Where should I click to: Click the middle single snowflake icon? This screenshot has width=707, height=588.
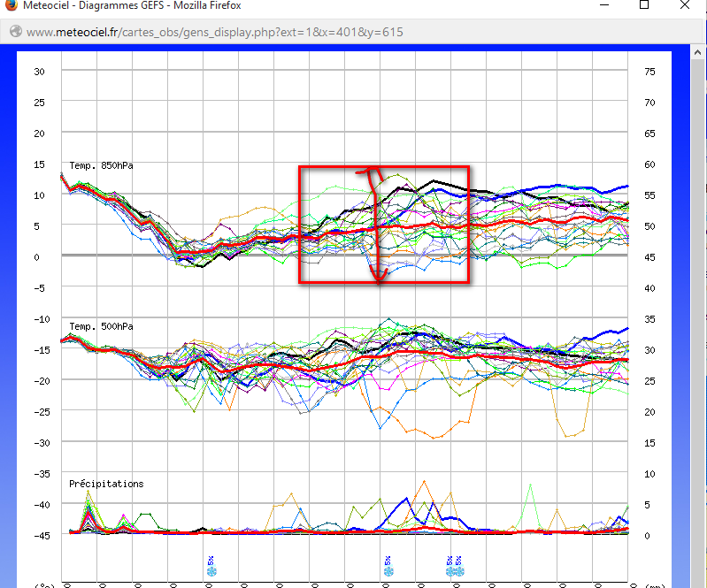pyautogui.click(x=388, y=570)
